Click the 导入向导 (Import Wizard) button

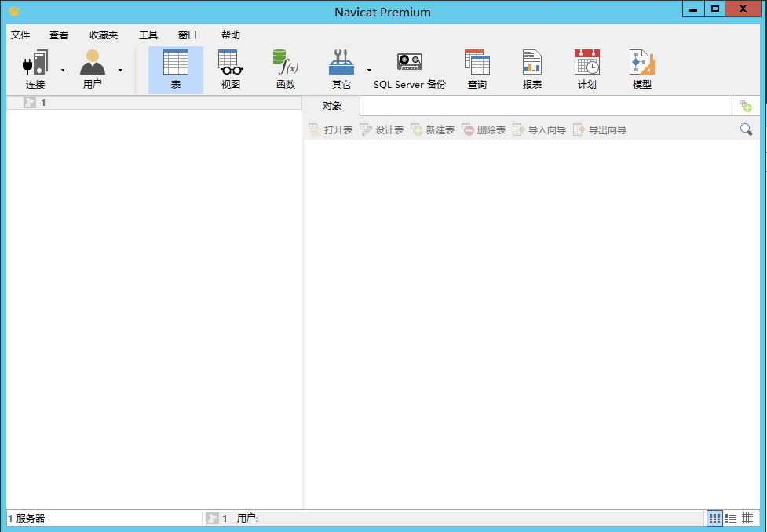[539, 130]
